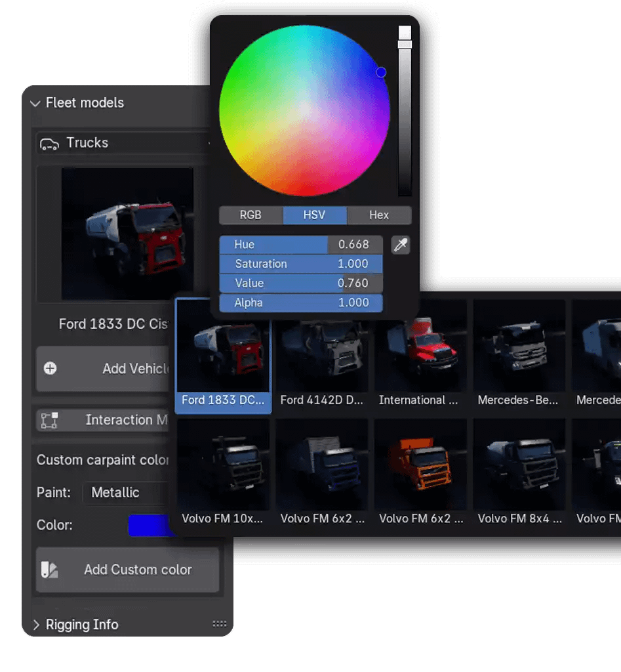
Task: Click the plus icon on Add Vehicle
Action: [x=50, y=368]
